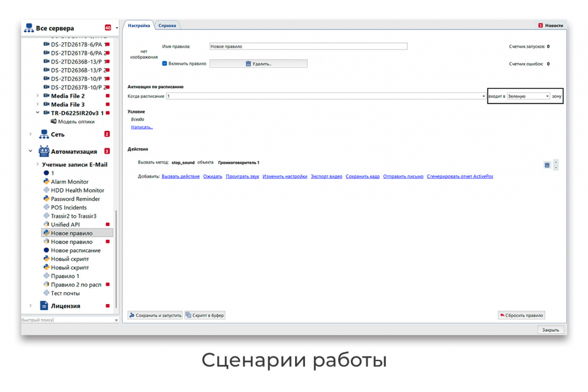
Task: Click the icon beside Новое расписание
Action: [x=47, y=250]
